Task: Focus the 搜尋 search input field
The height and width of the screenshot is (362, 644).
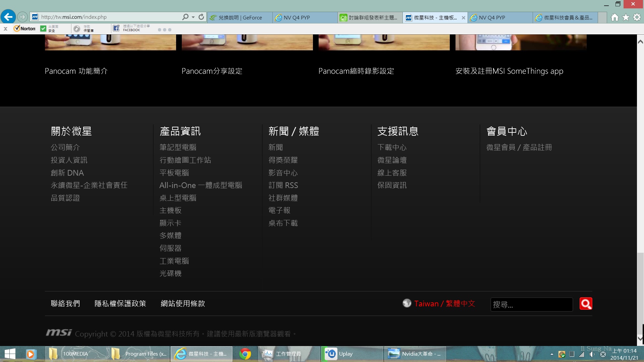Action: pos(532,304)
